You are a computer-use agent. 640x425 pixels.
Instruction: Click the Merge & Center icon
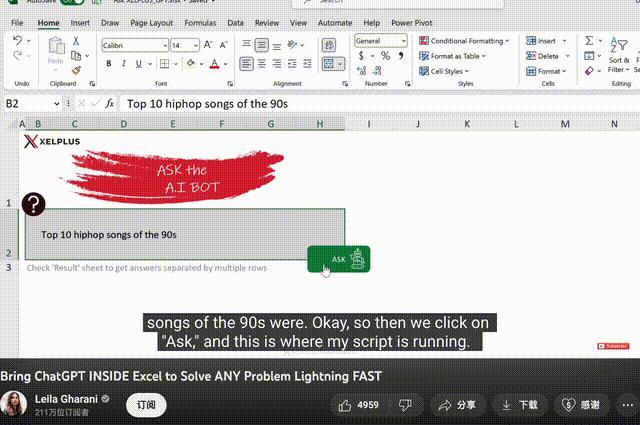(329, 64)
